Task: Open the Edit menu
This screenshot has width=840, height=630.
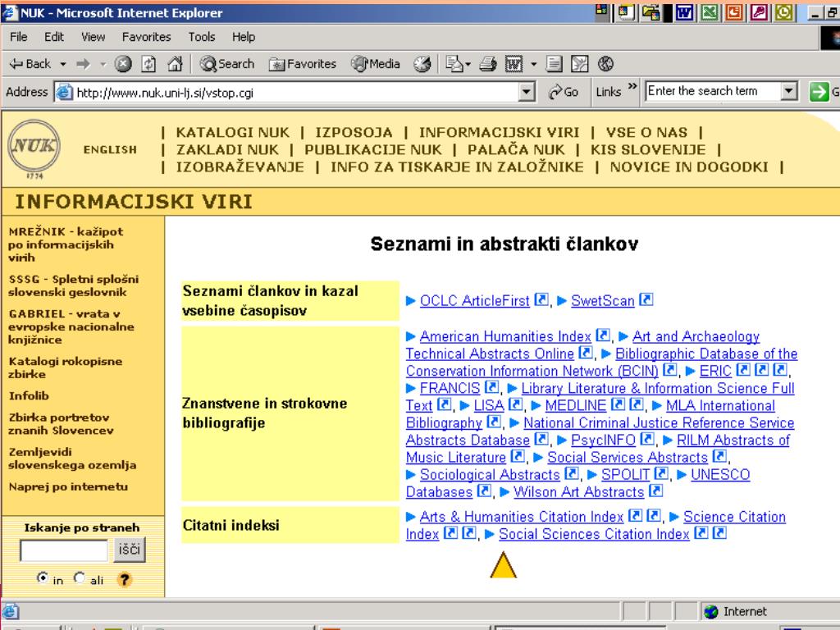Action: tap(53, 37)
